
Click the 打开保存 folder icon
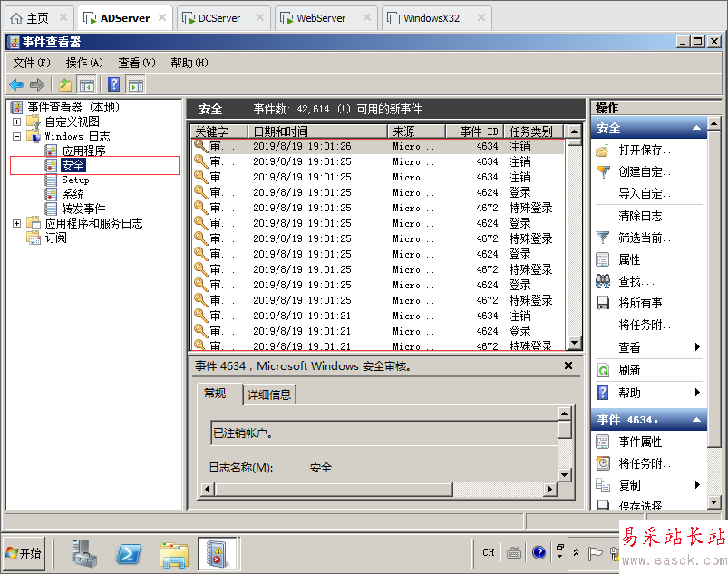tap(603, 151)
